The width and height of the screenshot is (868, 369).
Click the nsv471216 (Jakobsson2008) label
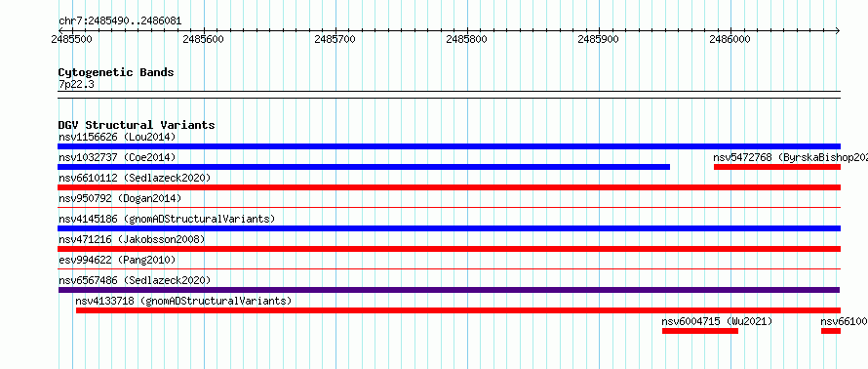pos(132,239)
